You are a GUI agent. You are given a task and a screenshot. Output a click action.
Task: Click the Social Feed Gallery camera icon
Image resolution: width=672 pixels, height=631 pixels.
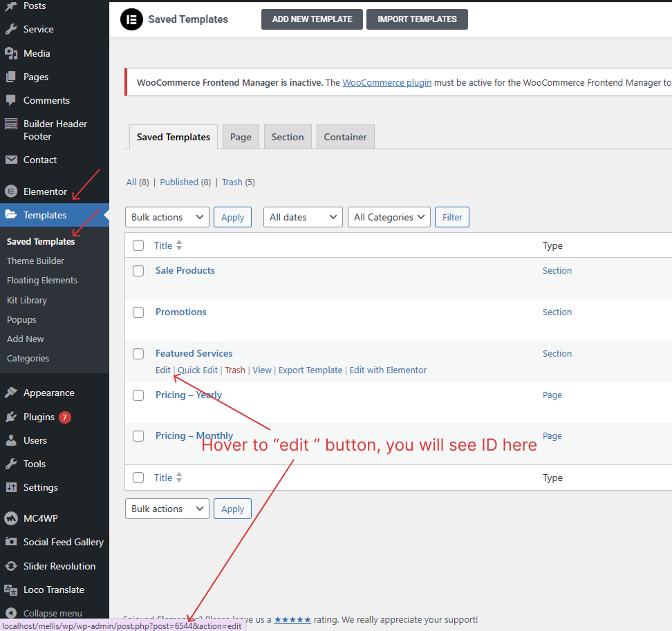point(11,542)
